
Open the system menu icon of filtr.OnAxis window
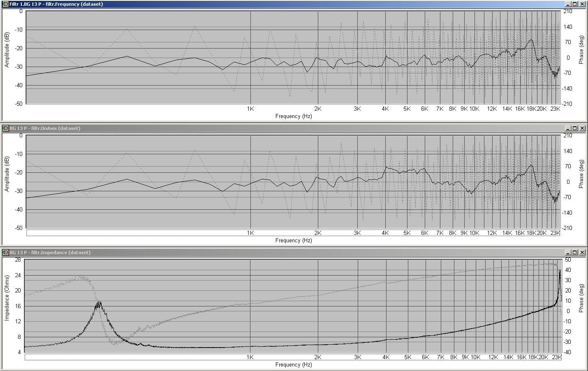(5, 128)
